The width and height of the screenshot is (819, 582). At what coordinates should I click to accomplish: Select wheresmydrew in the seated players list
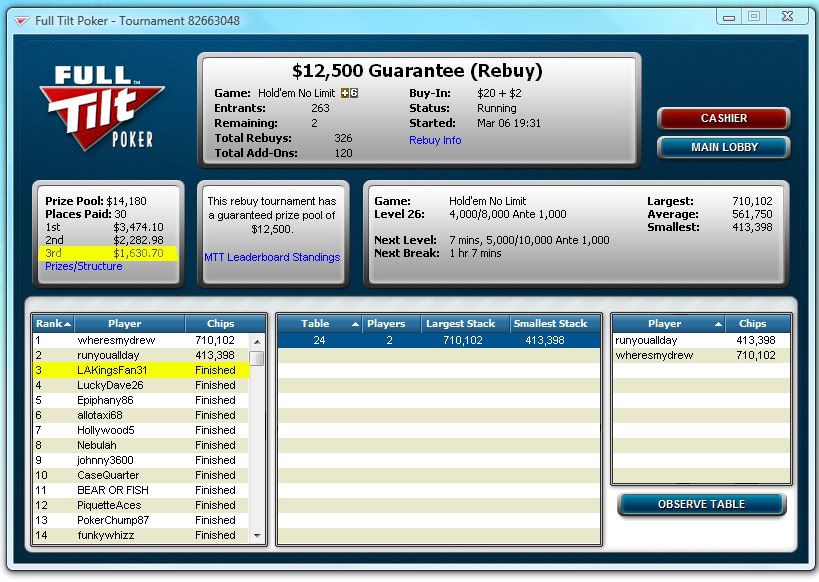[701, 355]
